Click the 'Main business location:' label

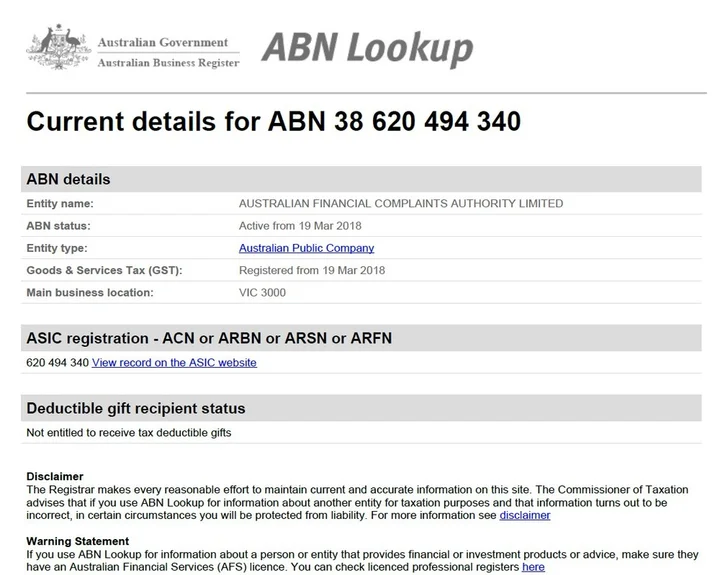(x=90, y=293)
